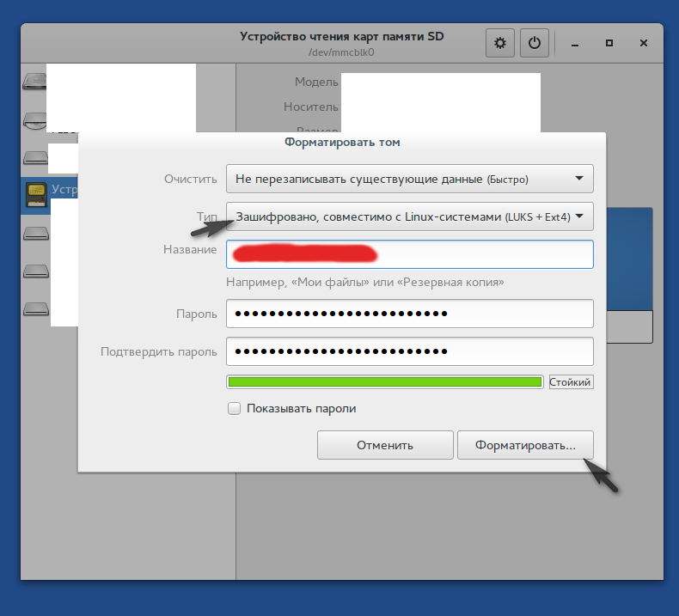679x616 pixels.
Task: Focus the Confirm password field
Action: tap(410, 351)
